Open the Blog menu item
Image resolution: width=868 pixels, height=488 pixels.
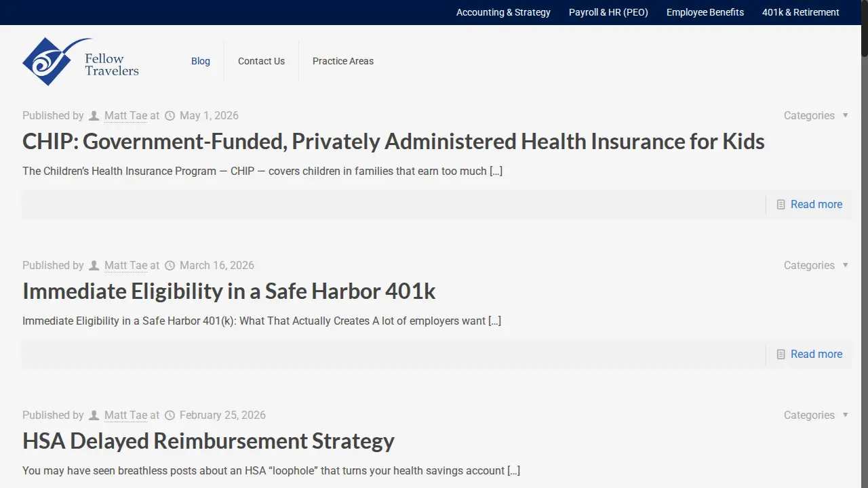pyautogui.click(x=201, y=61)
